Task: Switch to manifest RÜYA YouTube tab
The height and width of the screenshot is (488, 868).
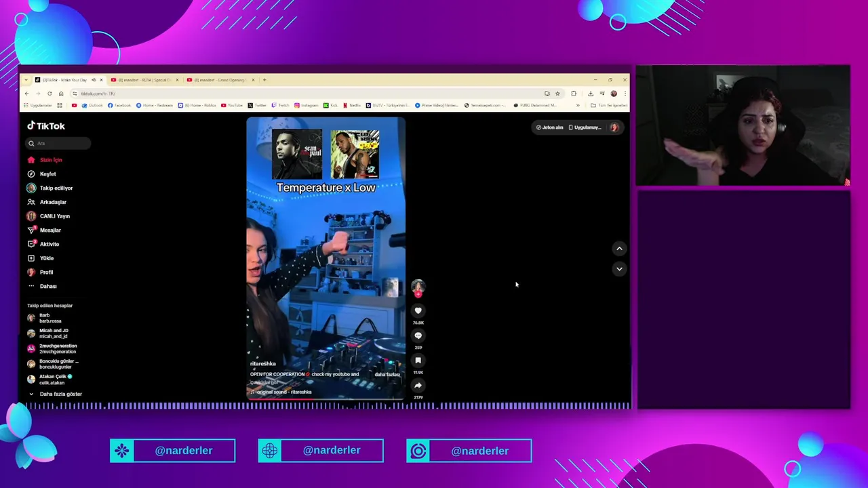Action: pyautogui.click(x=143, y=80)
